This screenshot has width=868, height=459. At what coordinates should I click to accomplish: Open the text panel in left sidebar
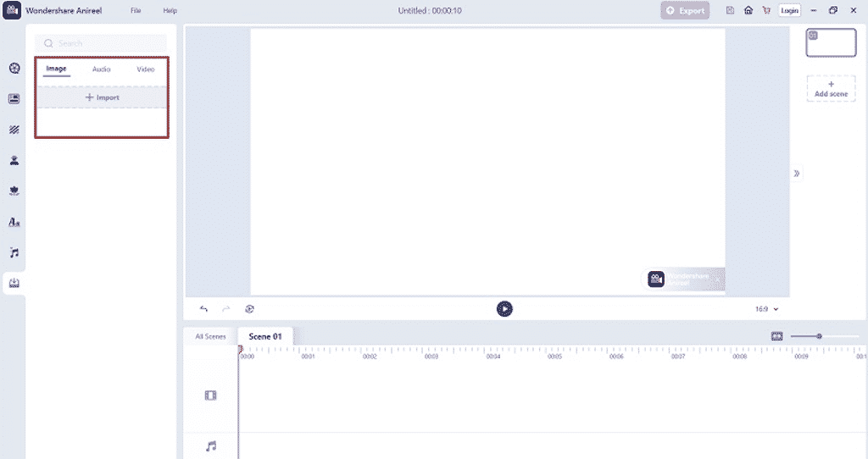click(14, 222)
